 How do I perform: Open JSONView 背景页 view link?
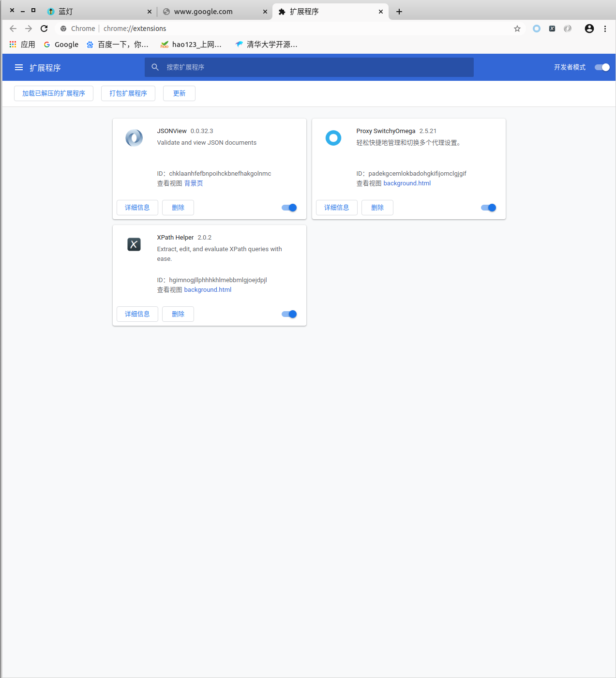[194, 183]
